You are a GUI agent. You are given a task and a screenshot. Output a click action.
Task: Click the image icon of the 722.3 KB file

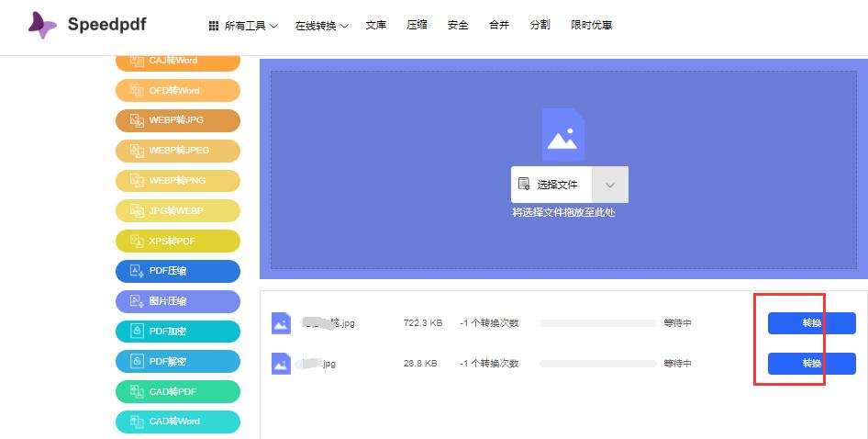281,323
